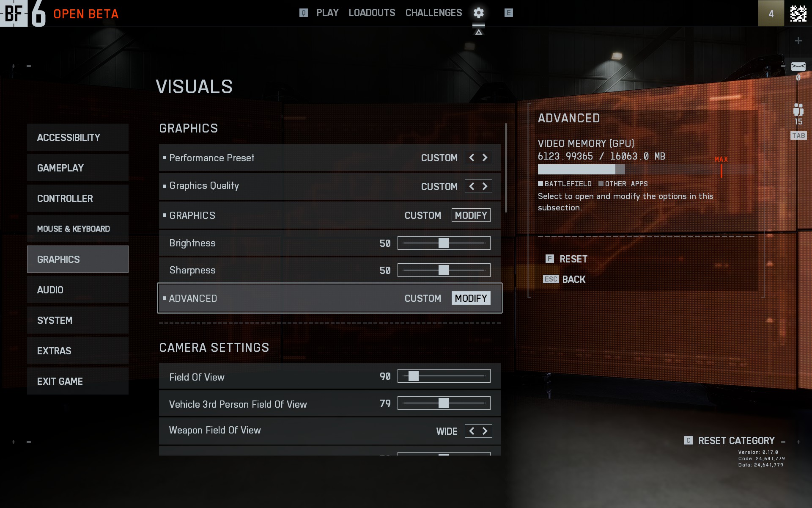Select previous Weapon Field Of View option
Screen dimensions: 812x508
pos(472,431)
